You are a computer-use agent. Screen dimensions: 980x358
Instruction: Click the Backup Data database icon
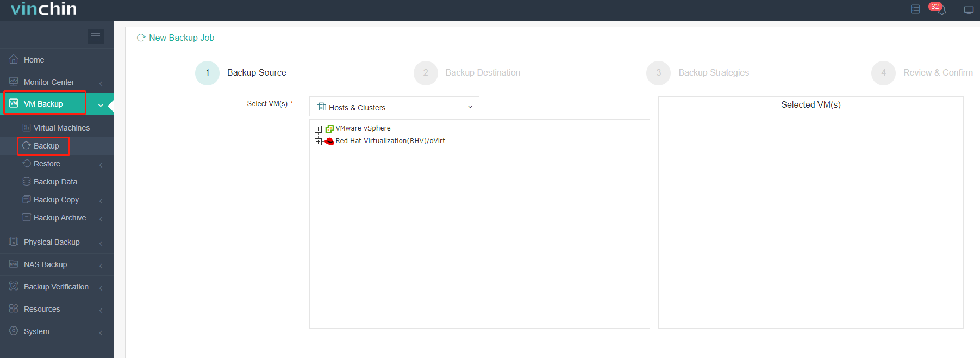[26, 181]
